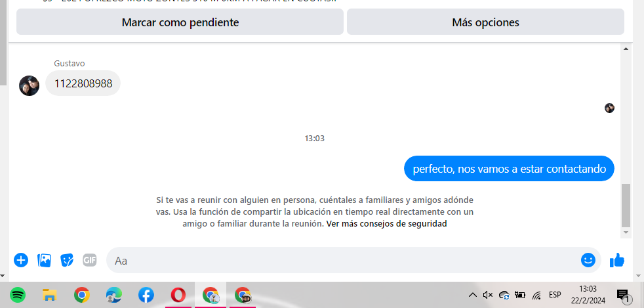
Task: Open Ver más consejos de seguridad link
Action: click(x=386, y=224)
